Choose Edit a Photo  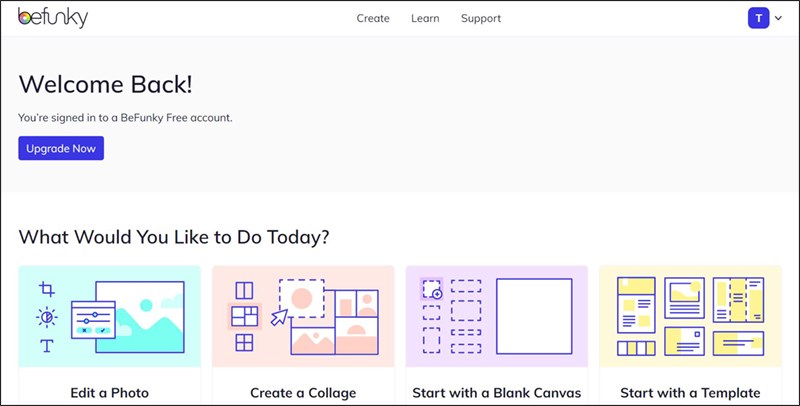click(x=110, y=393)
